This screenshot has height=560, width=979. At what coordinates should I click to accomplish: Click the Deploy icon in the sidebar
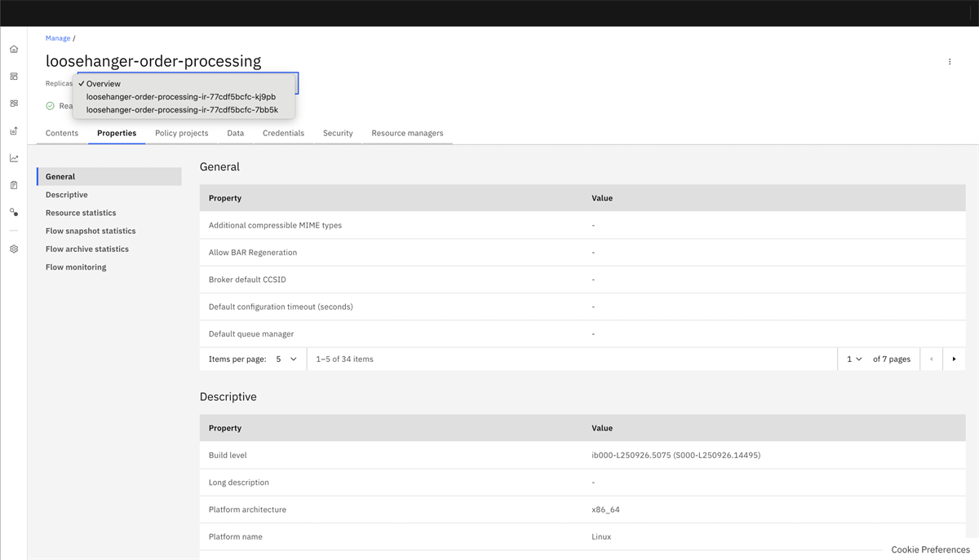(x=13, y=130)
